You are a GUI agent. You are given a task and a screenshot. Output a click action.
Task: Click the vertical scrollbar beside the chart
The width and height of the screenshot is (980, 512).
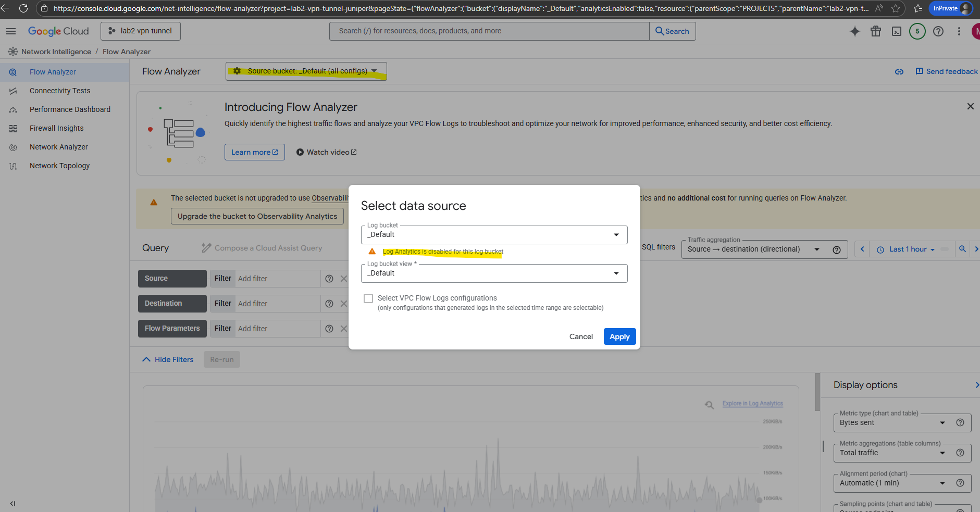coord(817,392)
